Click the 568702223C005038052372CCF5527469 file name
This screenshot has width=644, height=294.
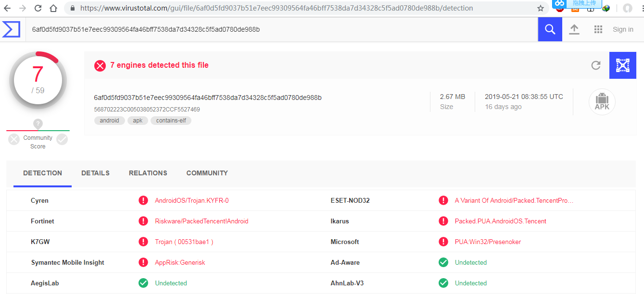tap(147, 110)
